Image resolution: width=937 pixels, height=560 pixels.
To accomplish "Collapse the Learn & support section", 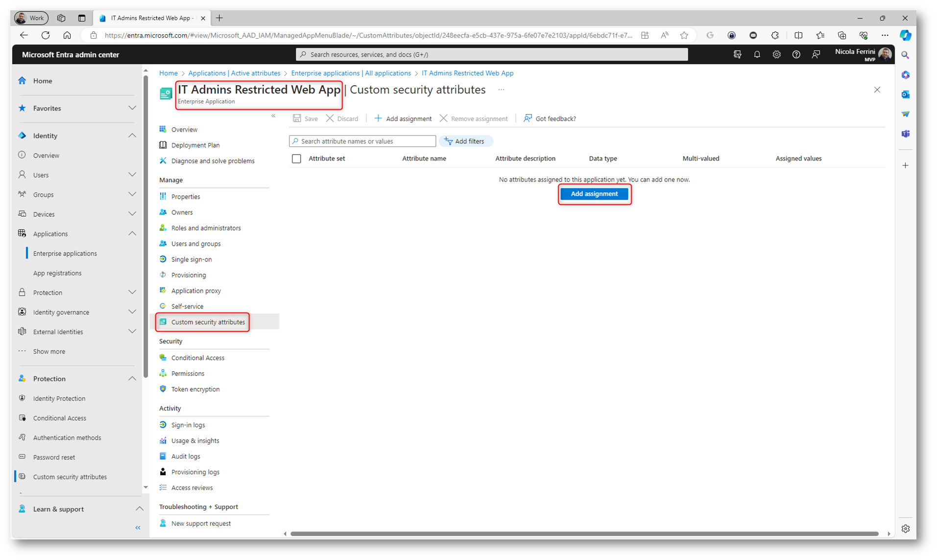I will tap(139, 509).
